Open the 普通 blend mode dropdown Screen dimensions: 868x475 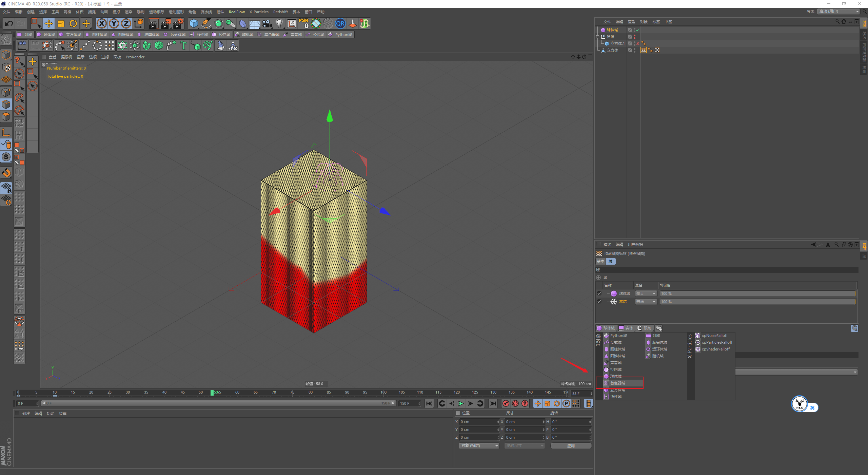[646, 302]
